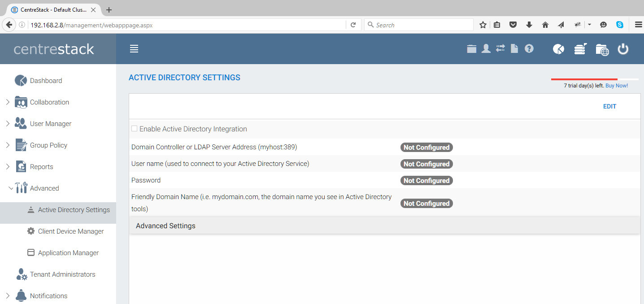Open the file browser icon in the toolbar
Image resolution: width=644 pixels, height=304 pixels.
[472, 49]
